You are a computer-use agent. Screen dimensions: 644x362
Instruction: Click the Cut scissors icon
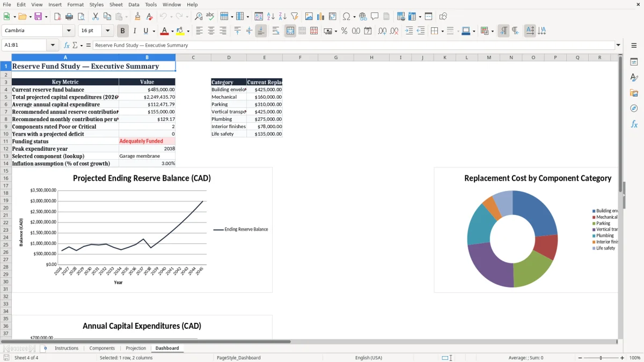[95, 17]
